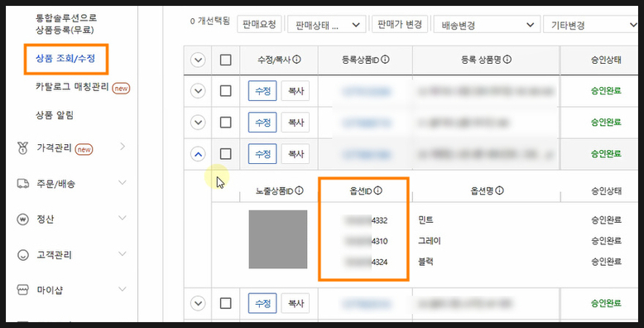Screen dimensions: 644x328
Task: Click the 그레이 option name
Action: tap(430, 240)
